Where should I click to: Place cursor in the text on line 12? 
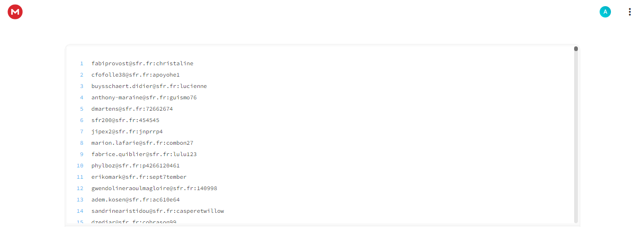point(154,188)
